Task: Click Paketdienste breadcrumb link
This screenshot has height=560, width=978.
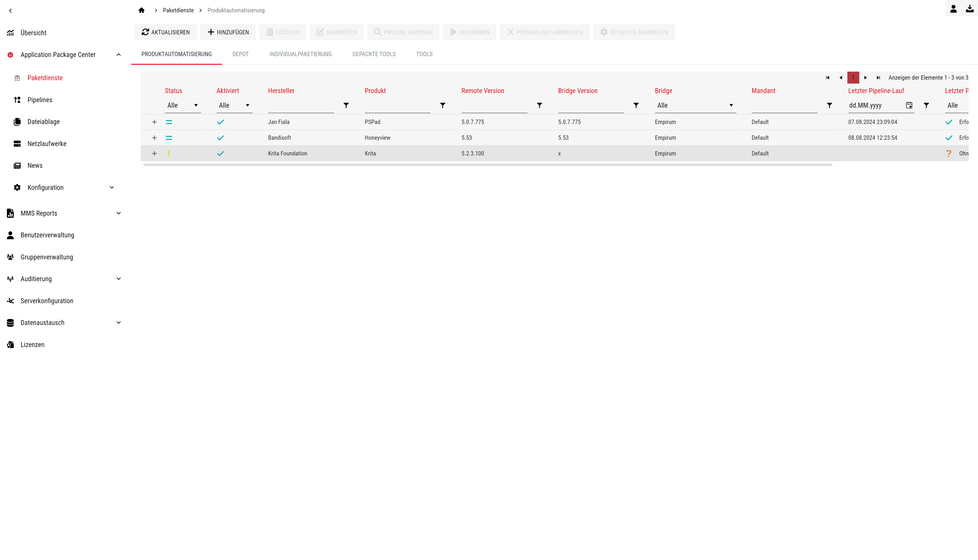Action: (178, 10)
